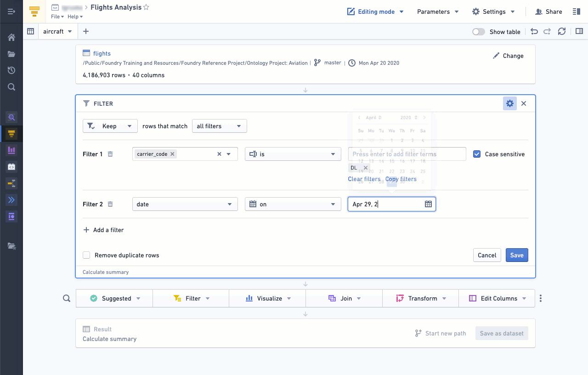Open the carrier_code column dropdown
The width and height of the screenshot is (588, 375).
[x=185, y=154]
